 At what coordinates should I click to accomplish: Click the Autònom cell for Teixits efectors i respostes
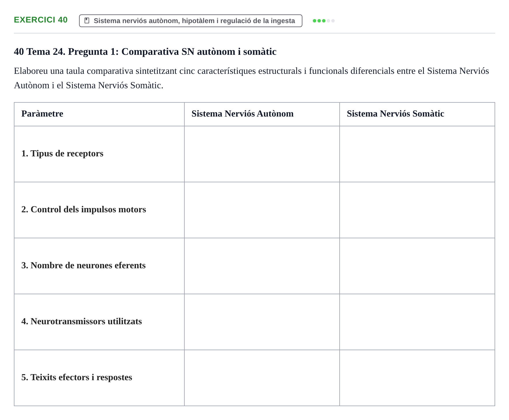(x=262, y=378)
